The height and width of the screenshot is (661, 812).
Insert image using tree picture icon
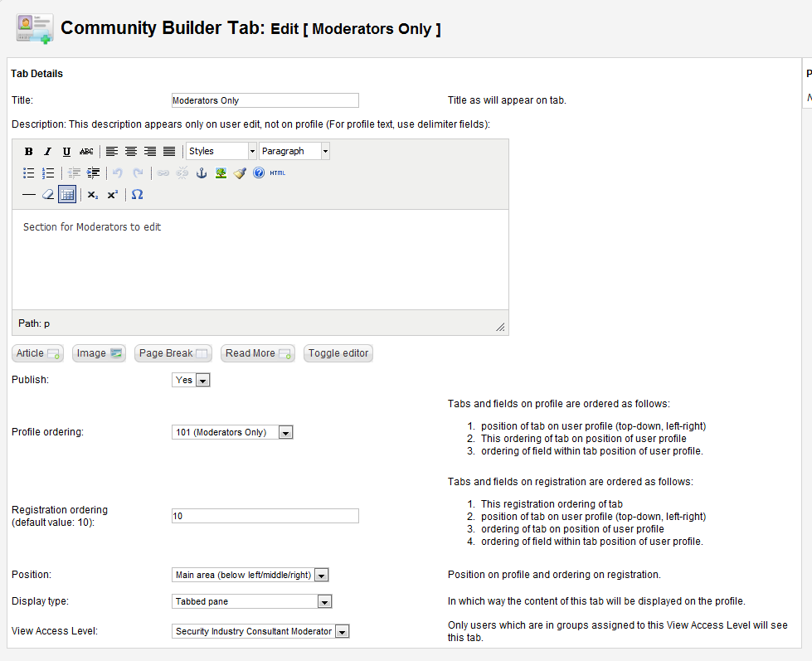pos(221,173)
